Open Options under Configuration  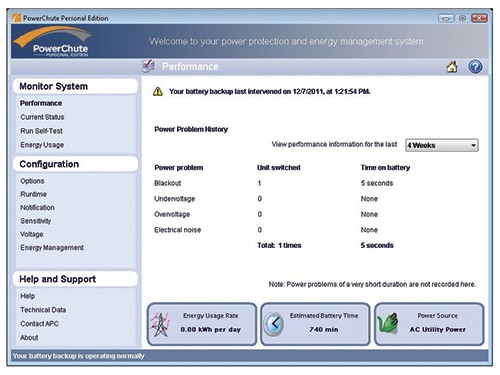(32, 181)
